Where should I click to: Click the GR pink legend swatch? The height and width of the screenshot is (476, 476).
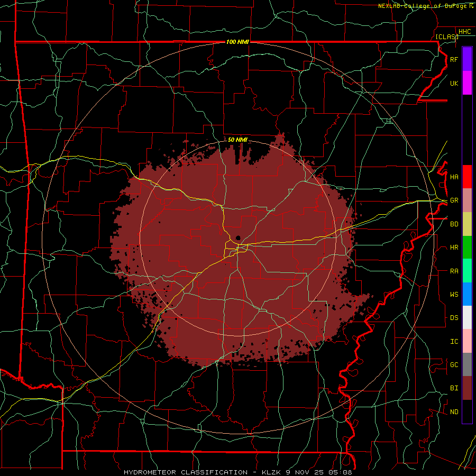(467, 200)
